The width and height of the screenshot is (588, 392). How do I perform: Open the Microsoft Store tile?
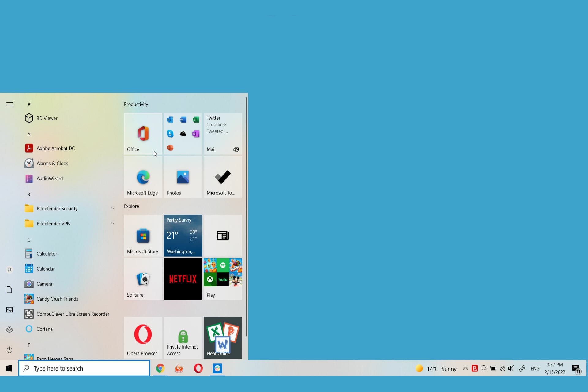tap(143, 236)
